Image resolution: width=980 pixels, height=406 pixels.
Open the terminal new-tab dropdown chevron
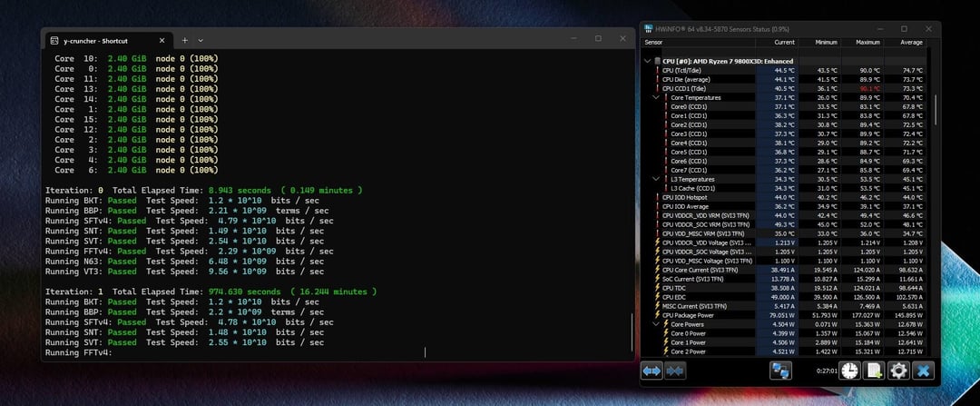click(x=201, y=40)
